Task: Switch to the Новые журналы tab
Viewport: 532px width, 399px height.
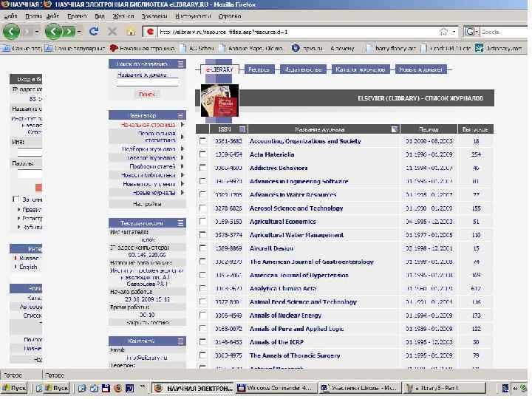Action: click(x=420, y=69)
